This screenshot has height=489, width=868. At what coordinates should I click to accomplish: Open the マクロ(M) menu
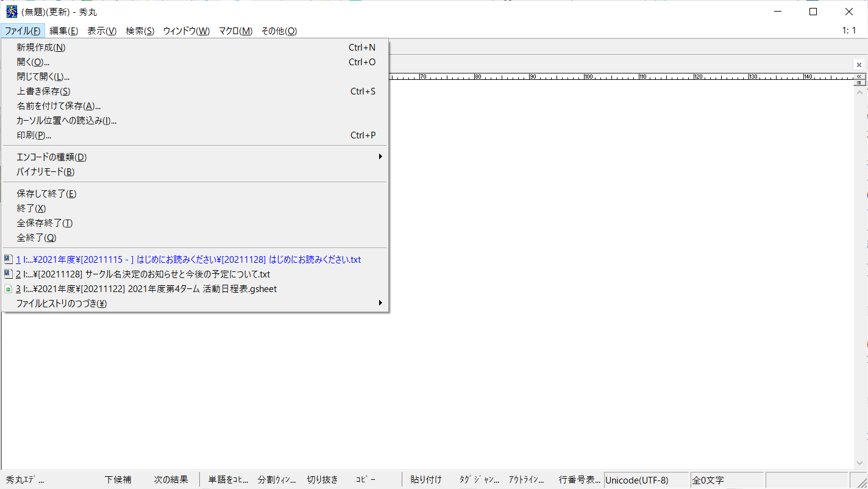[x=235, y=31]
